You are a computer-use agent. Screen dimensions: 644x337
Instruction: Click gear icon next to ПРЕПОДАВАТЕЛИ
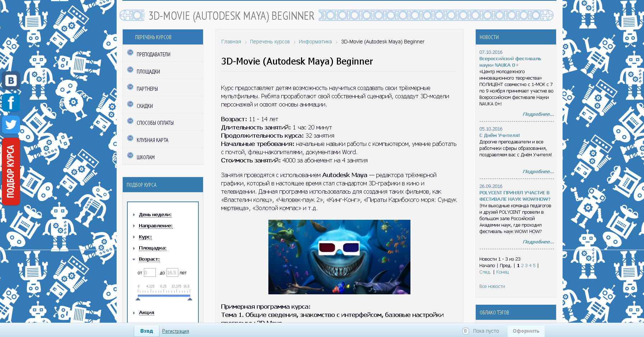click(130, 53)
